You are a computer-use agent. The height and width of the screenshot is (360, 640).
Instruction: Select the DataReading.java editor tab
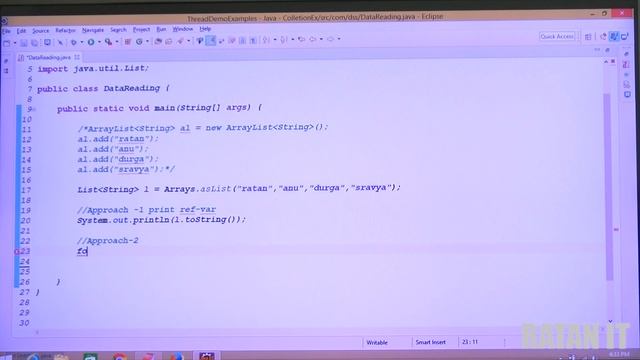pos(48,58)
